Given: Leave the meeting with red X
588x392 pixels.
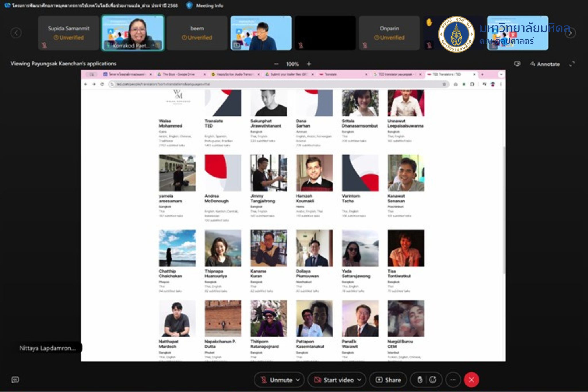Looking at the screenshot, I should click(x=471, y=380).
